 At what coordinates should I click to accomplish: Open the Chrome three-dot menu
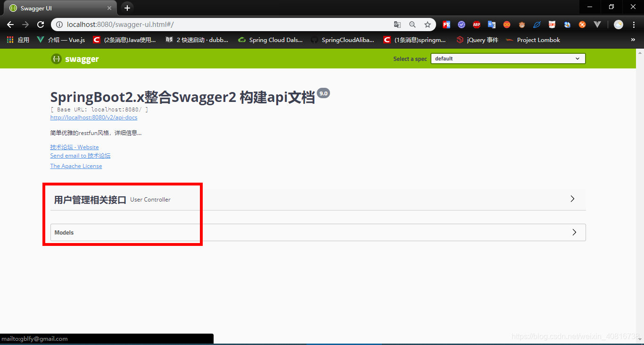click(x=634, y=25)
